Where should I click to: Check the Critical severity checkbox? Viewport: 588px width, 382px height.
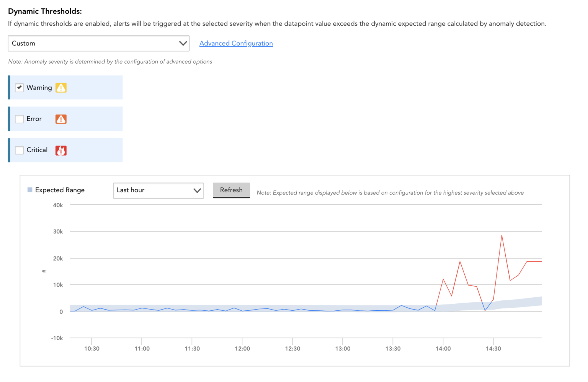click(19, 150)
